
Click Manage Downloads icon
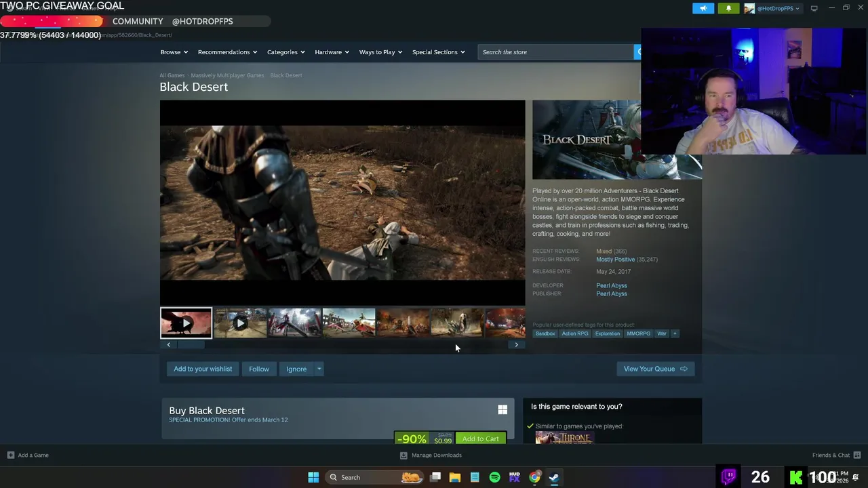[x=403, y=455]
